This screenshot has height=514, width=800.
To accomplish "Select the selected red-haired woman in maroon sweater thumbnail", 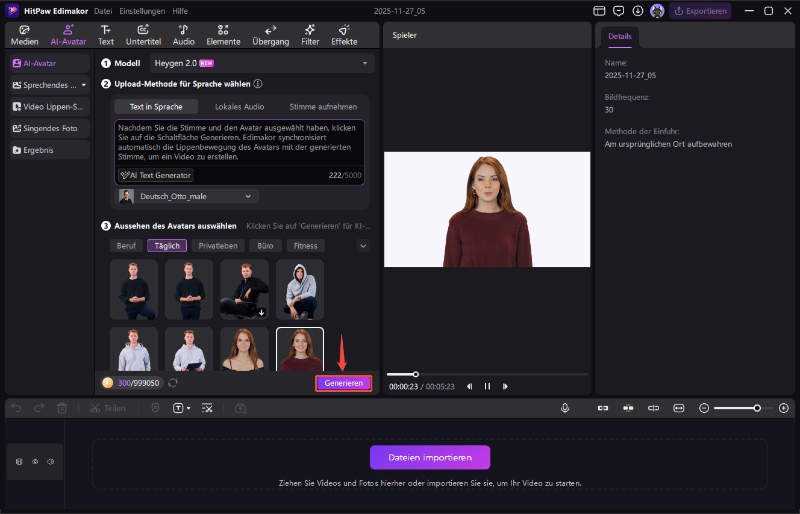I will pyautogui.click(x=300, y=349).
